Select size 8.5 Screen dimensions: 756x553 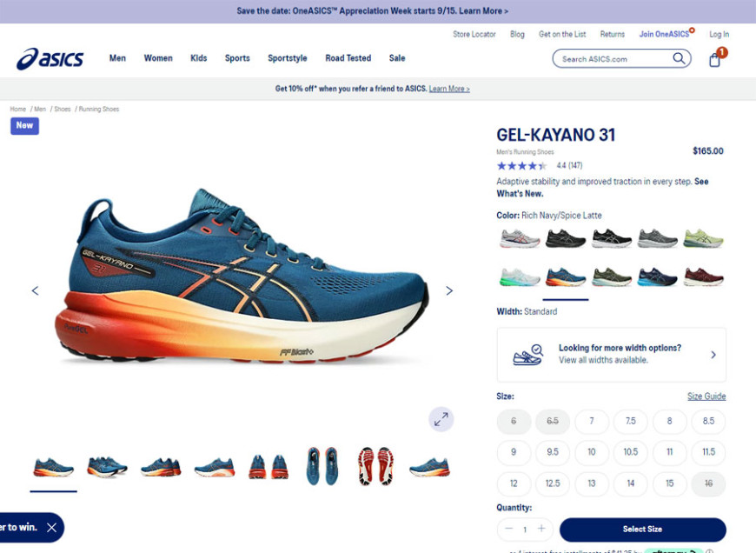tap(709, 421)
